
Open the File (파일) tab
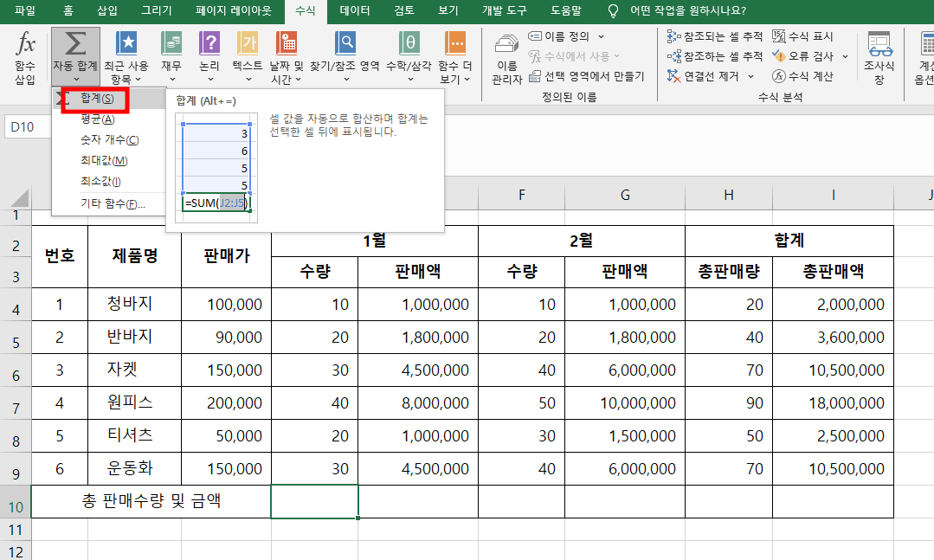pos(25,10)
